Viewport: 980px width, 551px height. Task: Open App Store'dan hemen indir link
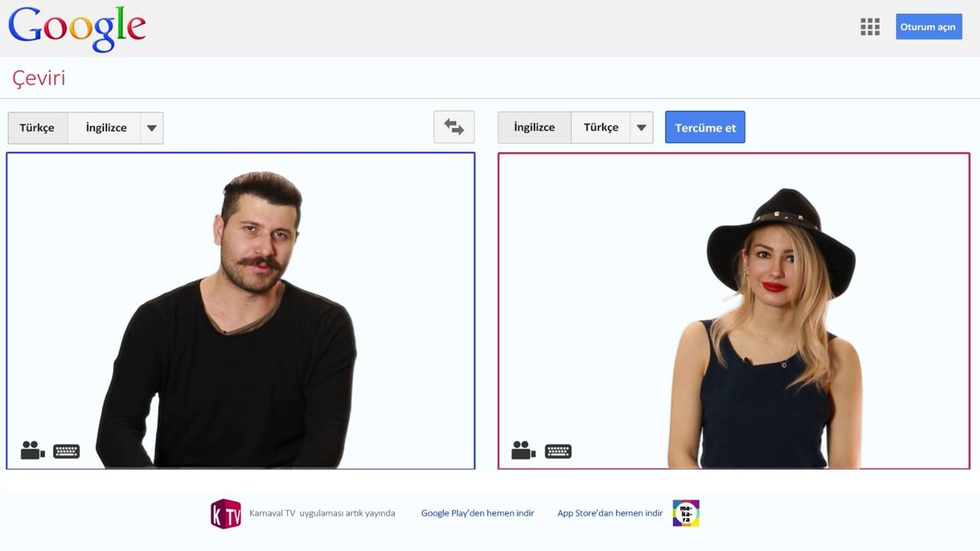[x=610, y=513]
